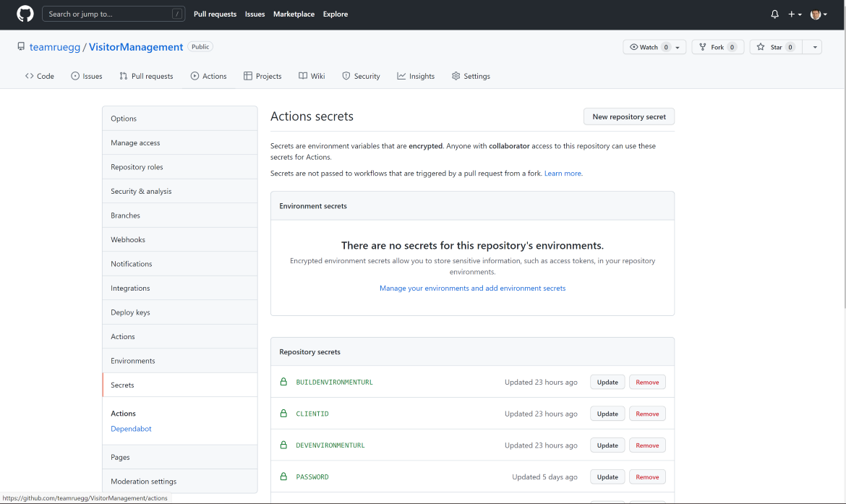Open Actions settings in the sidebar
The image size is (846, 504).
pos(179,336)
